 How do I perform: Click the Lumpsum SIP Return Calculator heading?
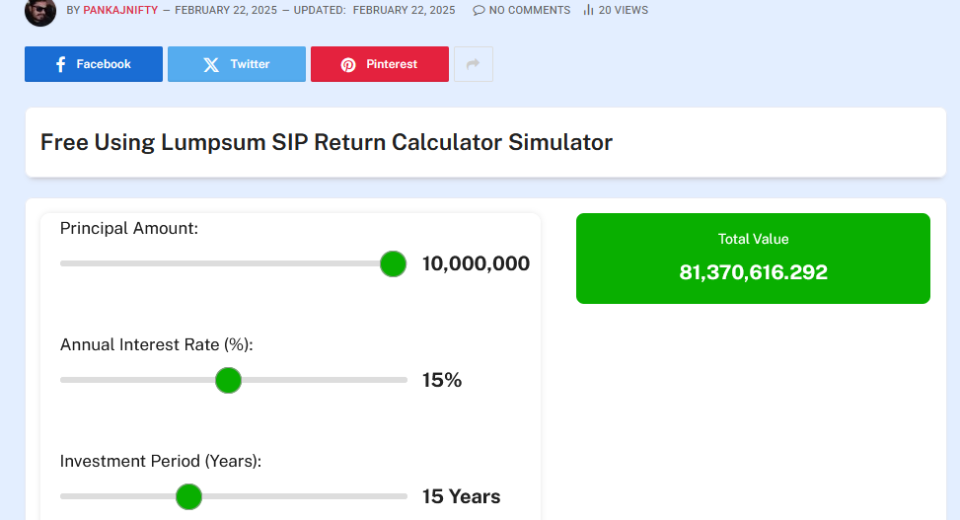[326, 142]
